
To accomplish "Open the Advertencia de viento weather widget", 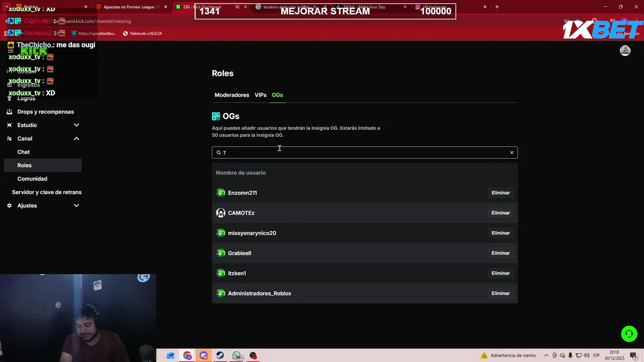I will (x=508, y=355).
